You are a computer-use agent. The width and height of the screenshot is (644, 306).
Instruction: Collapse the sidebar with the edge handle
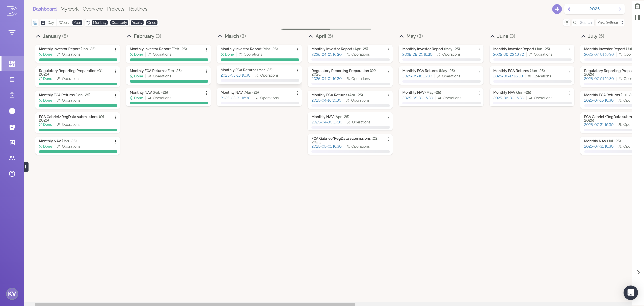click(26, 167)
